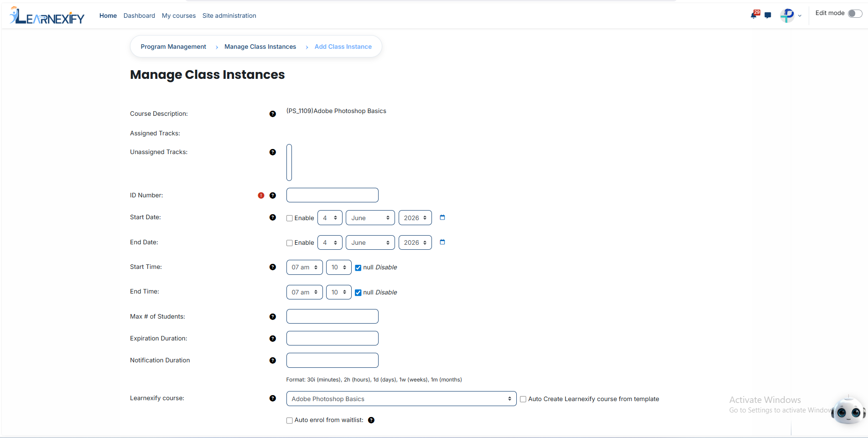
Task: Show help for Expiration Duration
Action: [x=273, y=339]
